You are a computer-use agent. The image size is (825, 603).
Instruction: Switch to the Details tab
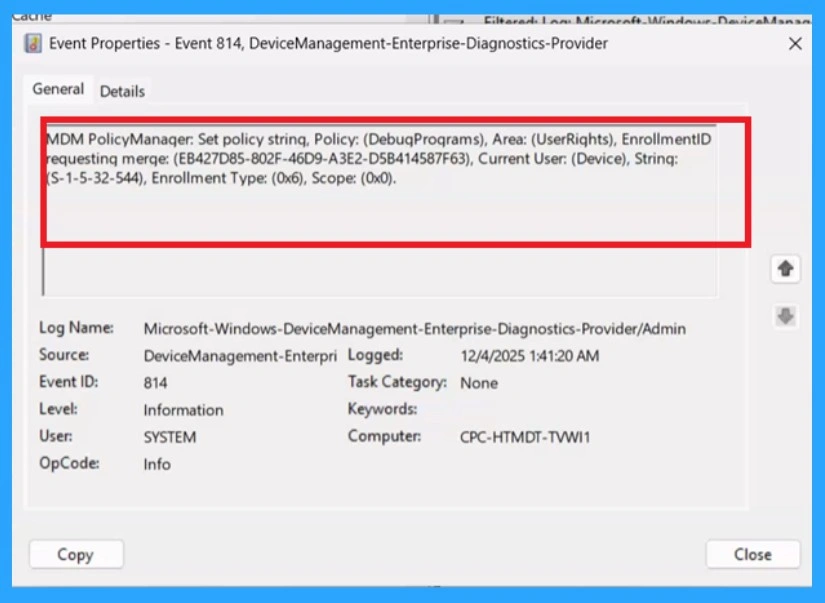pyautogui.click(x=123, y=90)
